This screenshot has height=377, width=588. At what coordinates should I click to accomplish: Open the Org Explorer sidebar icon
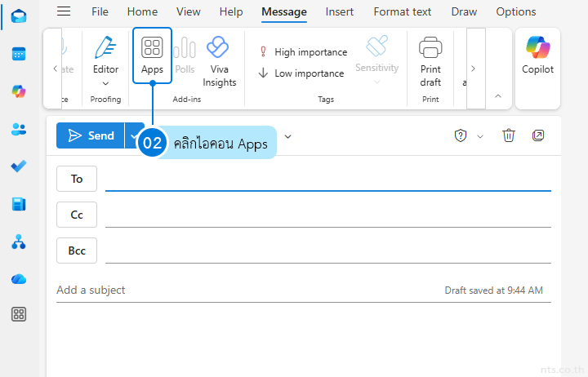19,242
